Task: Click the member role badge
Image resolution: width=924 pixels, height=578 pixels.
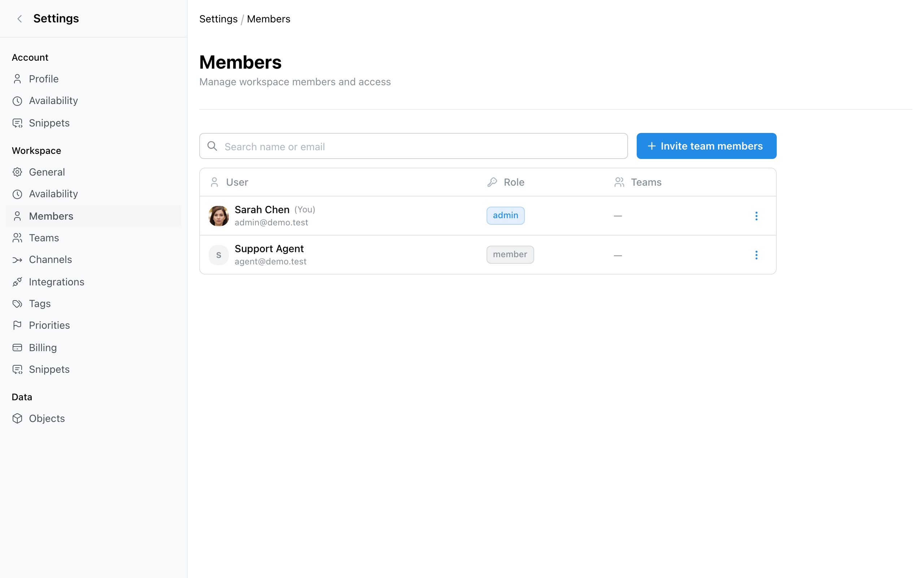Action: 510,255
